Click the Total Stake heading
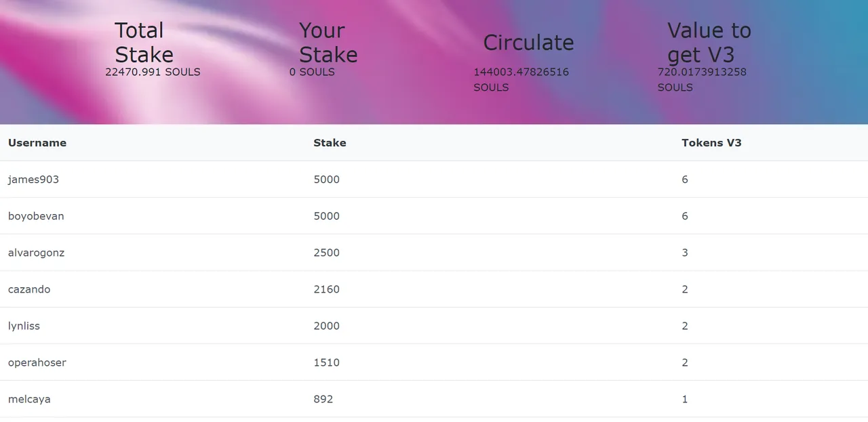The height and width of the screenshot is (422, 868). click(144, 43)
